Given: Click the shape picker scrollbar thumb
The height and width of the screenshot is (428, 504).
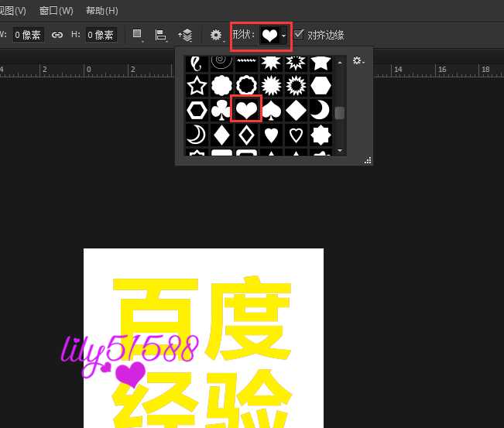Looking at the screenshot, I should click(340, 113).
